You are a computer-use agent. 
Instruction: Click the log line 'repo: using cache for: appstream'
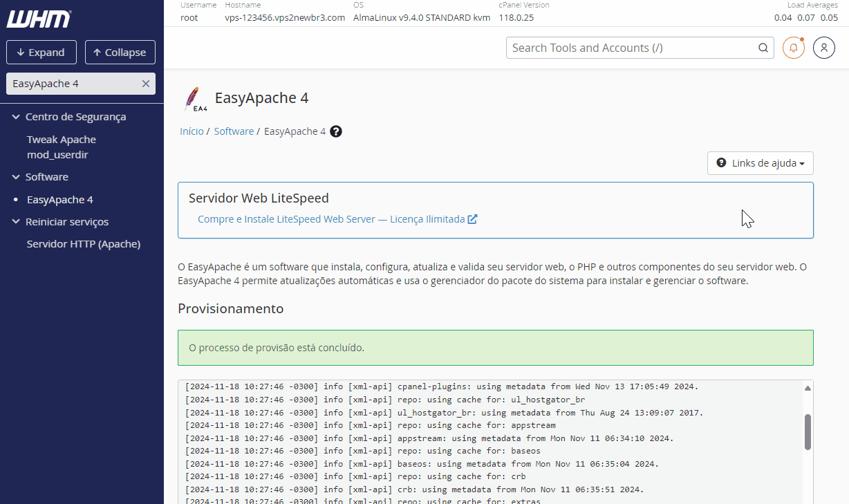370,425
